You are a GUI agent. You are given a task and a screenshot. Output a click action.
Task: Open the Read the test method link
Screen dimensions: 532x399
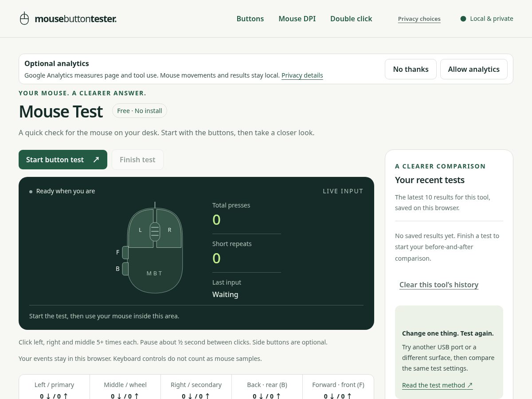coord(438,385)
